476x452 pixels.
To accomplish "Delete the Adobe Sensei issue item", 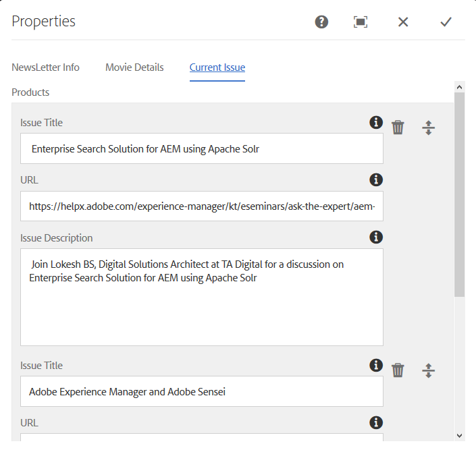I will (398, 370).
